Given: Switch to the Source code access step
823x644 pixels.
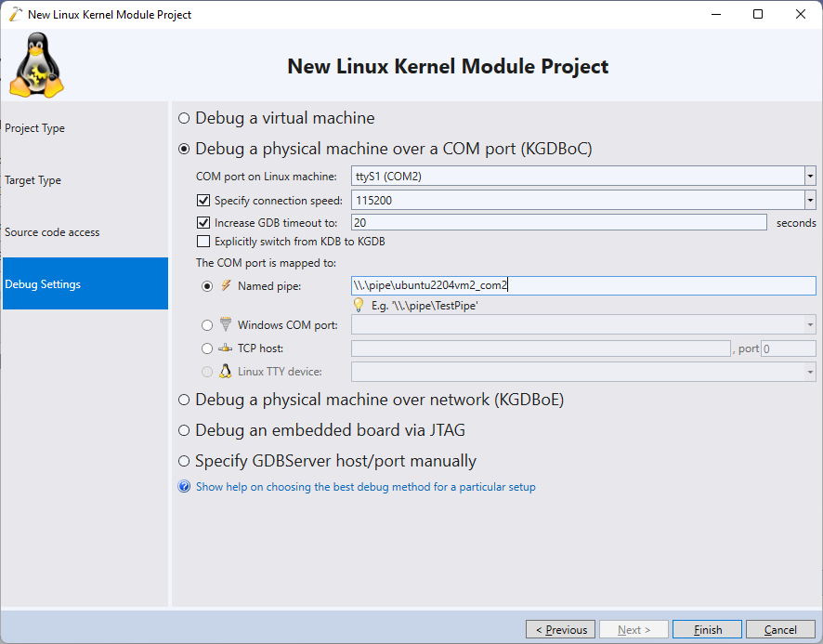Looking at the screenshot, I should 52,232.
